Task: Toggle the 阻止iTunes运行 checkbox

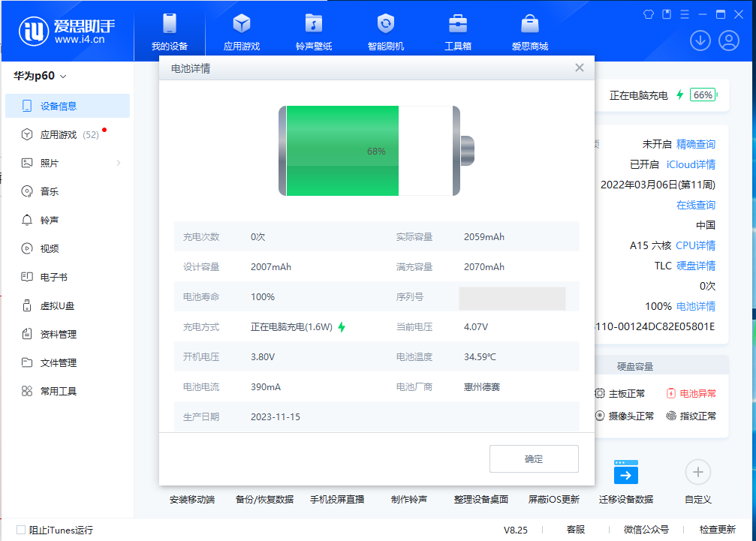Action: (21, 530)
